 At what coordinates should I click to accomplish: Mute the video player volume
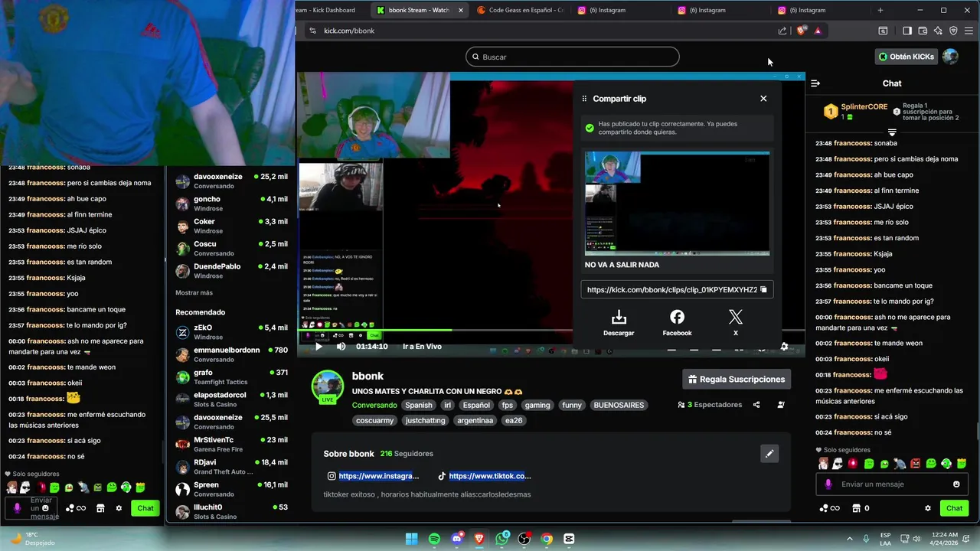pyautogui.click(x=341, y=347)
